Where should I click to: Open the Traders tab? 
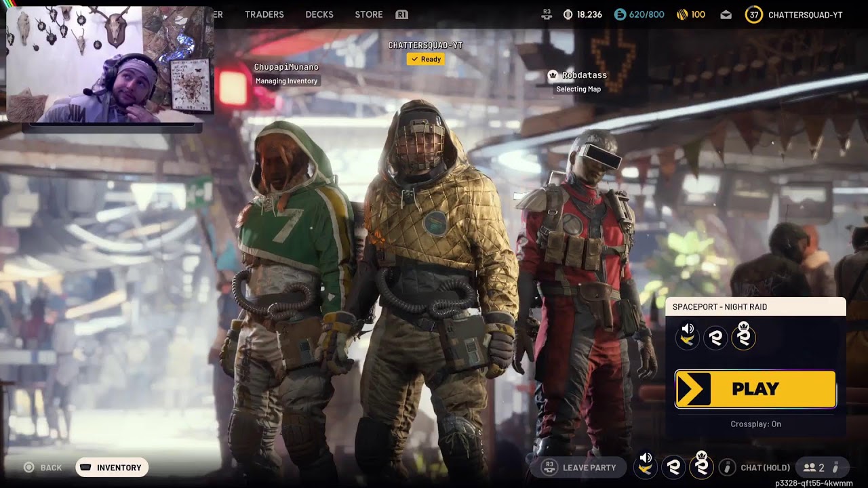pyautogui.click(x=264, y=14)
